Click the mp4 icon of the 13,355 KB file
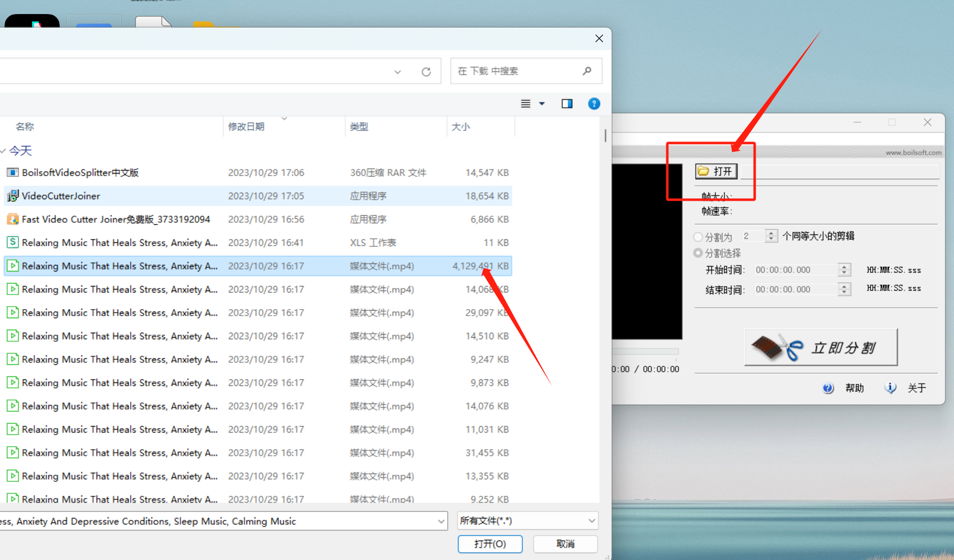The width and height of the screenshot is (954, 560). coord(13,476)
